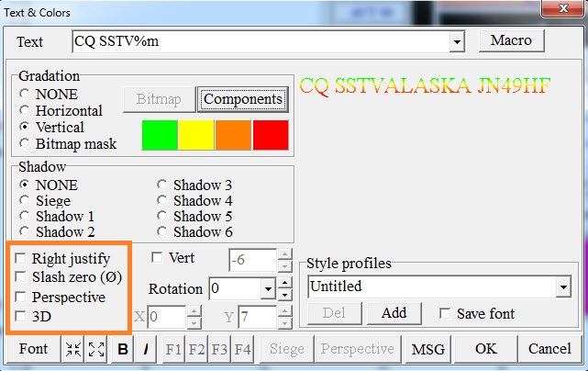
Task: Click OK to confirm
Action: point(486,349)
